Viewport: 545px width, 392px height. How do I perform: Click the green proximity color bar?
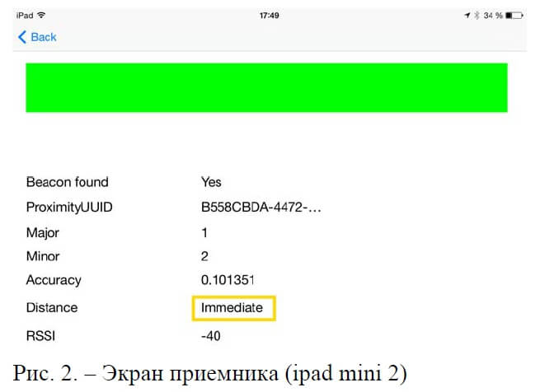coord(266,87)
